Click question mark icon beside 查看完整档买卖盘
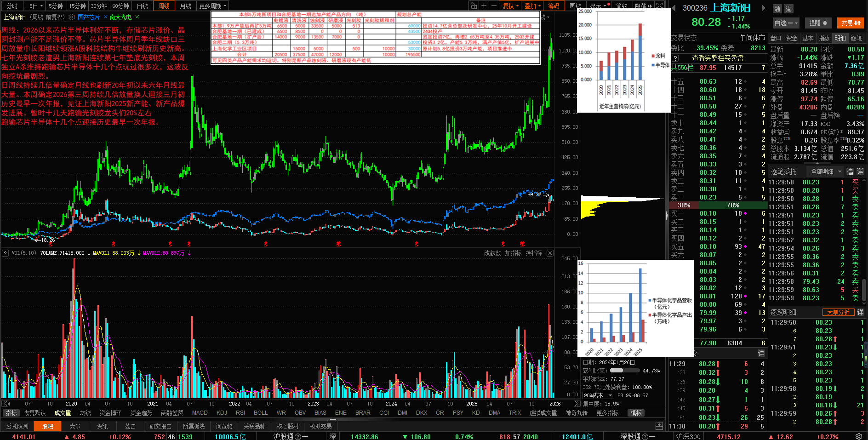 pos(675,58)
